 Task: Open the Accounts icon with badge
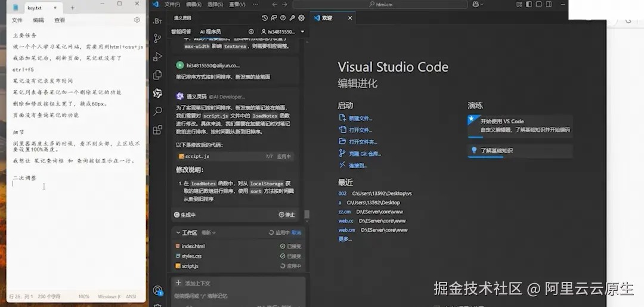coord(157,290)
